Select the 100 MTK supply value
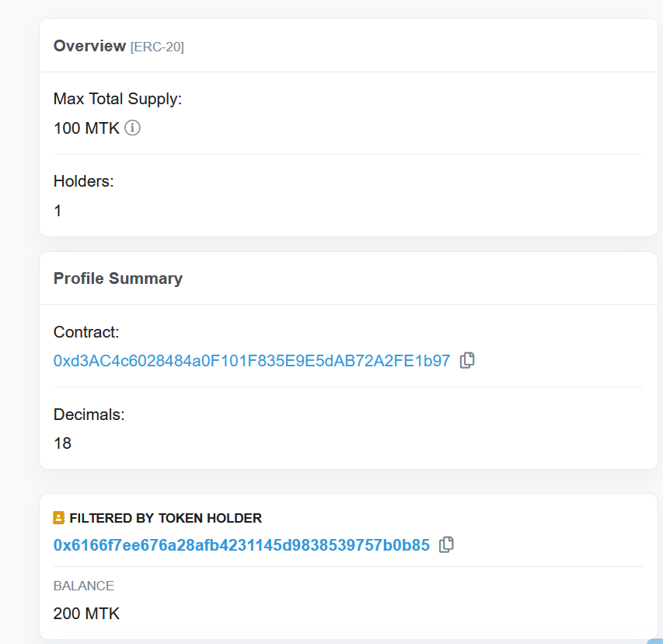Viewport: 663px width, 644px height. tap(87, 128)
